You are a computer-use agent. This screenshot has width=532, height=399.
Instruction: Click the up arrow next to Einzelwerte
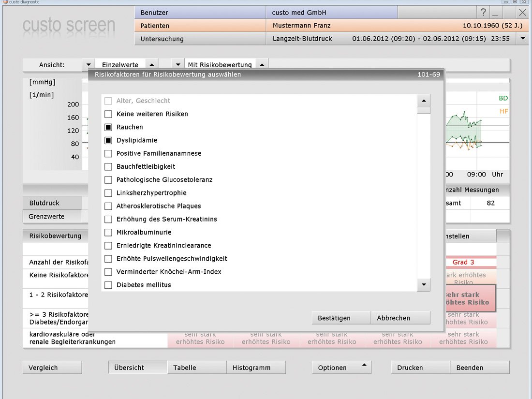pos(151,64)
